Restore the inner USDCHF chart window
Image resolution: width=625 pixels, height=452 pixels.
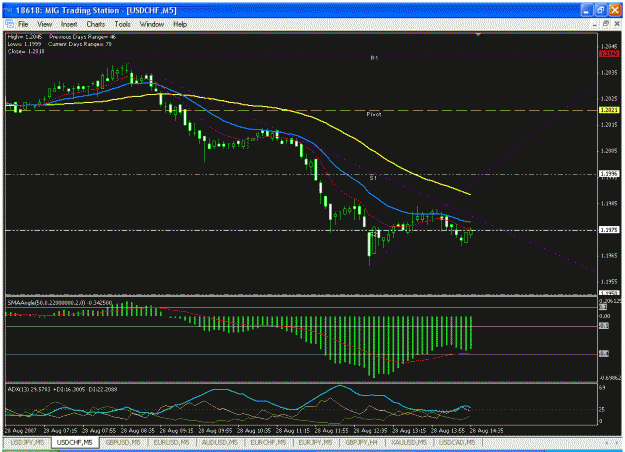pos(605,24)
